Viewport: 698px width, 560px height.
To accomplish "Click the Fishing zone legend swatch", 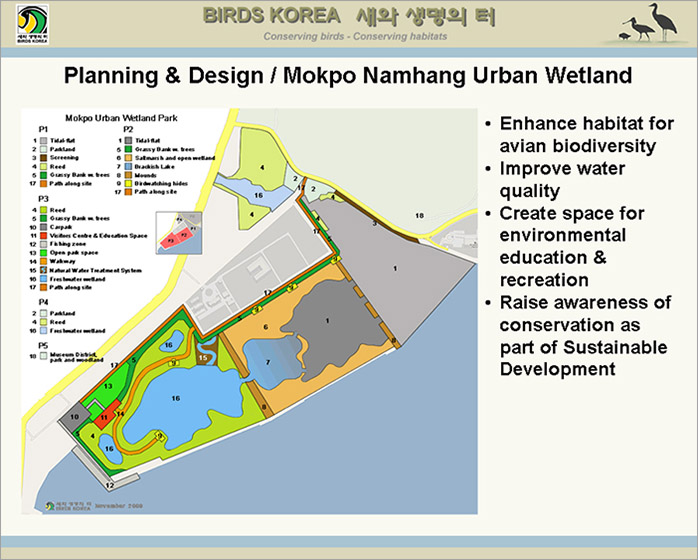I will click(43, 244).
